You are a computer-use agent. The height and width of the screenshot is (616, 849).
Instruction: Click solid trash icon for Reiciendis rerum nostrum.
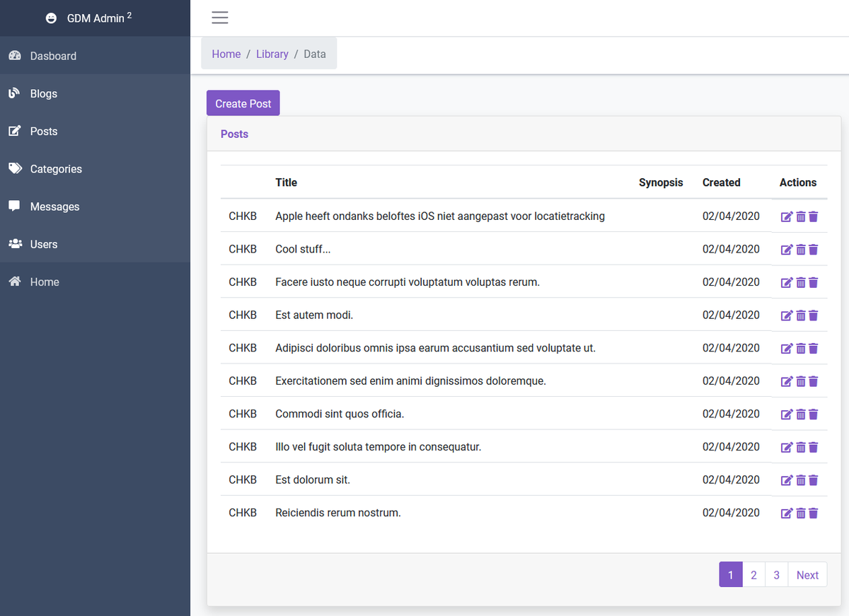pos(814,513)
